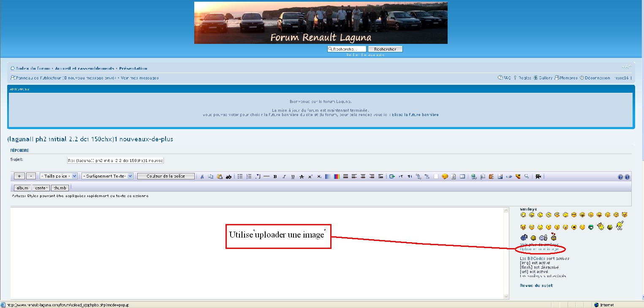Open the Surlignement Texte dropdown
The height and width of the screenshot is (308, 644).
107,176
